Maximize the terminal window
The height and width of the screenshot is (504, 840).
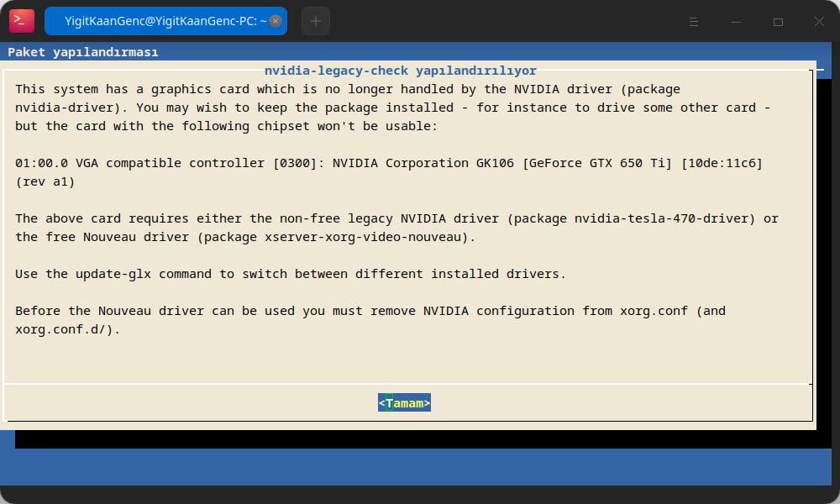point(779,22)
